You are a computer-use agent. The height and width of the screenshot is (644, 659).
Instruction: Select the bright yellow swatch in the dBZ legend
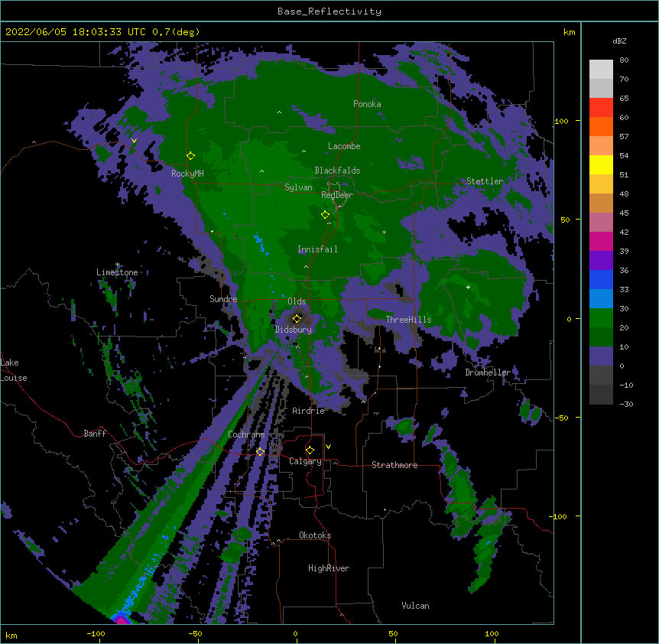coord(601,164)
